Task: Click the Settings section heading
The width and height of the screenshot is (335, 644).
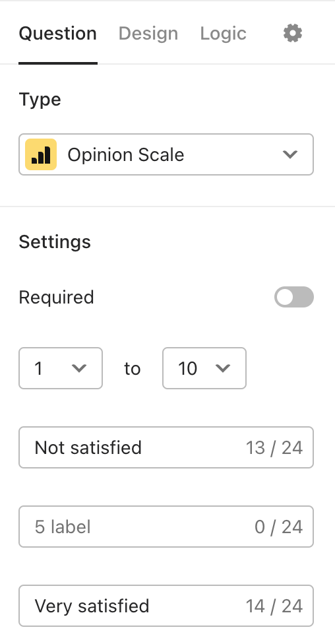Action: coord(55,242)
